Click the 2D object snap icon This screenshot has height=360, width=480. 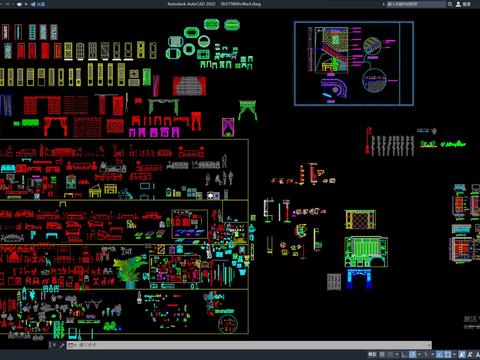tap(448, 354)
